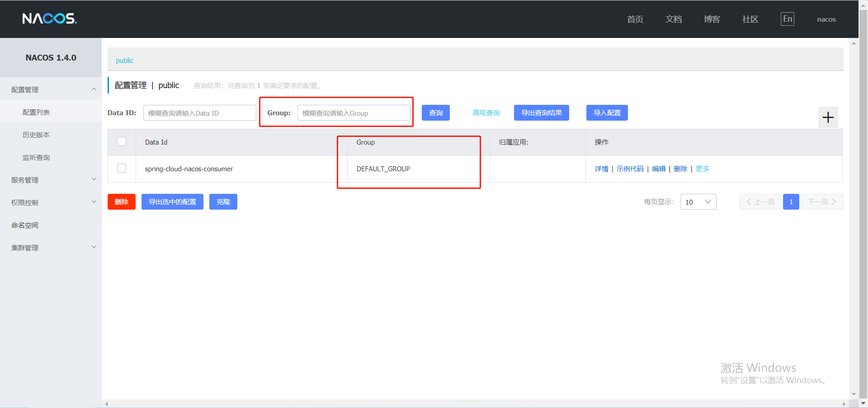Check the spring-cloud-nacos-consumer row checkbox
This screenshot has width=868, height=408.
pos(122,168)
